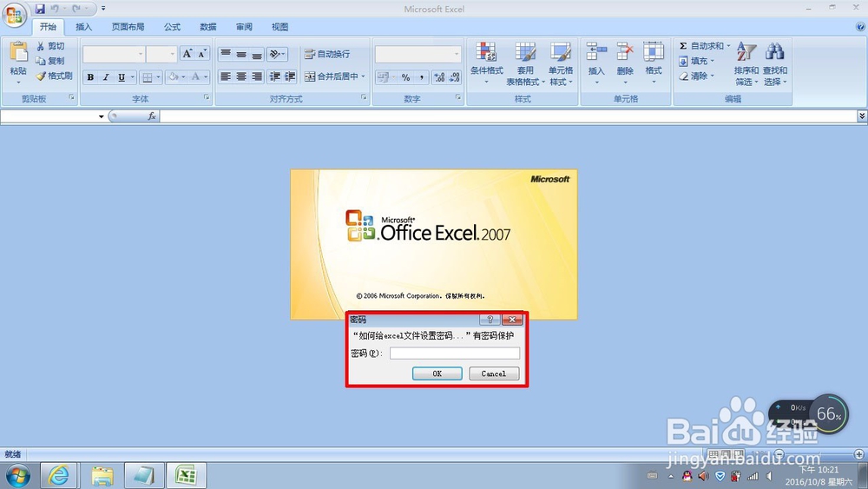Image resolution: width=868 pixels, height=489 pixels.
Task: Click the Office button logo
Action: pos(15,15)
